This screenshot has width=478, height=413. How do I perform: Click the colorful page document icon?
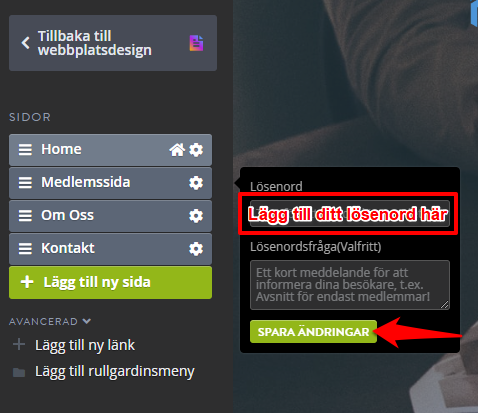coord(196,43)
